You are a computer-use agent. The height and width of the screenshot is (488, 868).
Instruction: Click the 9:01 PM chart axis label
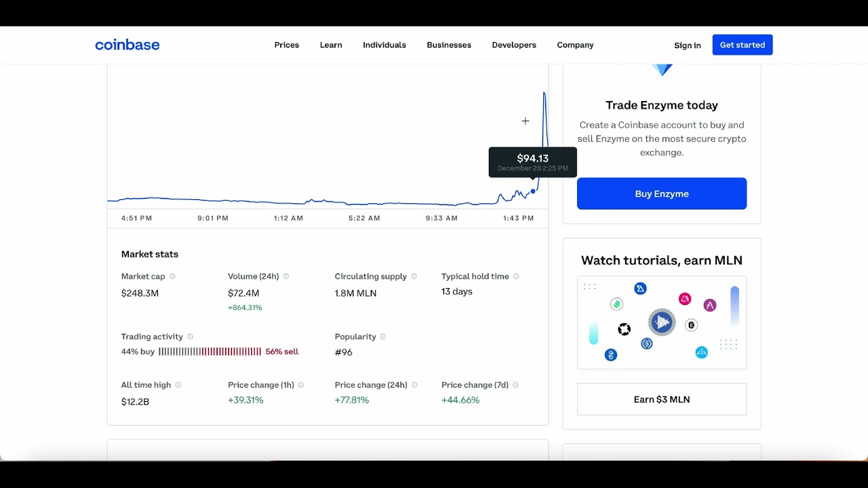pyautogui.click(x=213, y=218)
